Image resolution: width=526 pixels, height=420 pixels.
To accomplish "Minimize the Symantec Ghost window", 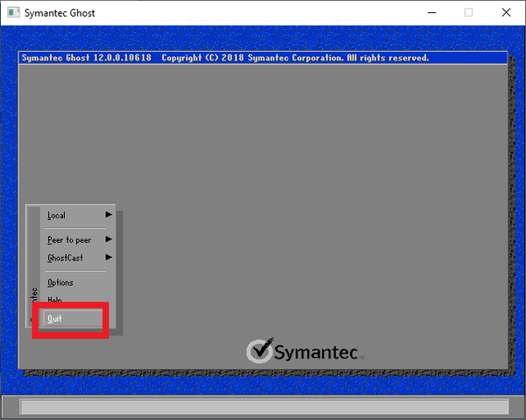I will point(431,13).
